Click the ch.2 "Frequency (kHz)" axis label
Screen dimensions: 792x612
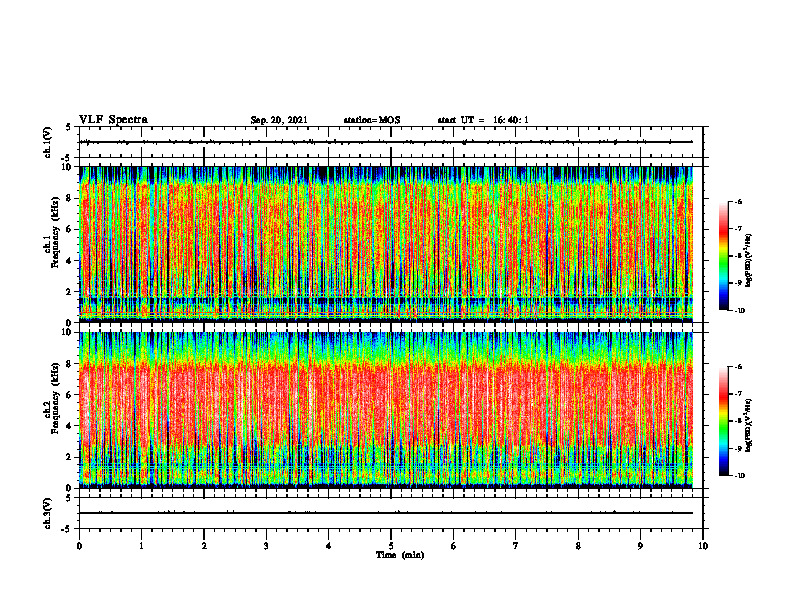55,398
